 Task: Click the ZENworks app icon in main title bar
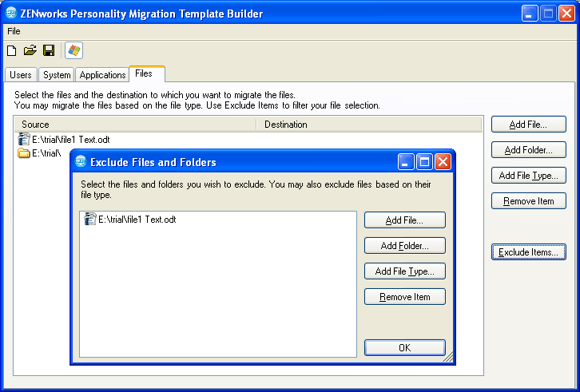[11, 14]
